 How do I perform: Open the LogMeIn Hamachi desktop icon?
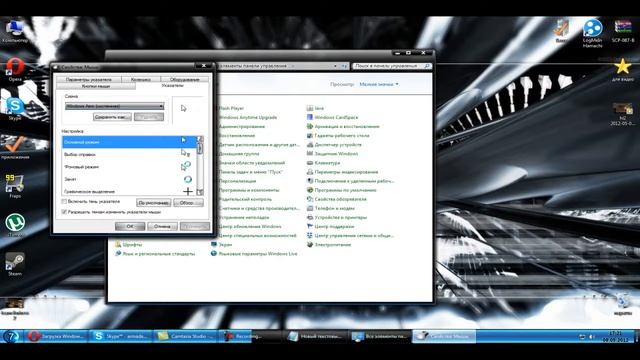[593, 33]
